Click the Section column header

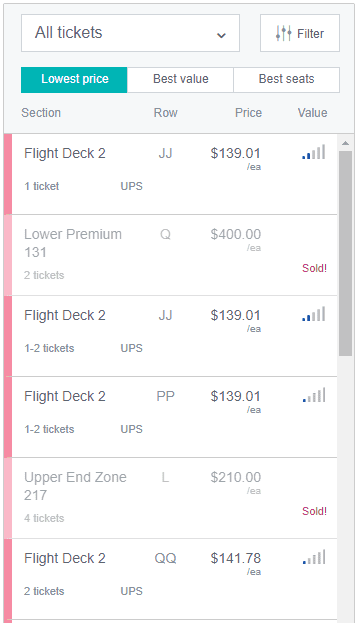pyautogui.click(x=41, y=113)
